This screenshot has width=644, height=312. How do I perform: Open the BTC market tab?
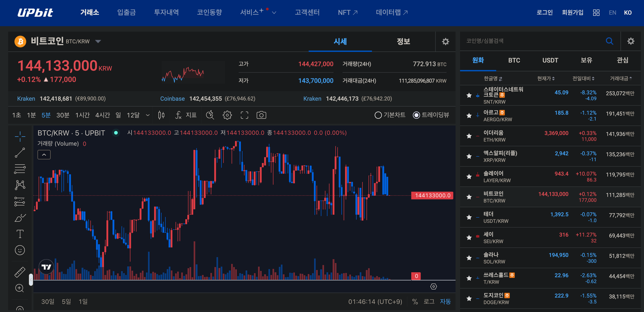(514, 60)
